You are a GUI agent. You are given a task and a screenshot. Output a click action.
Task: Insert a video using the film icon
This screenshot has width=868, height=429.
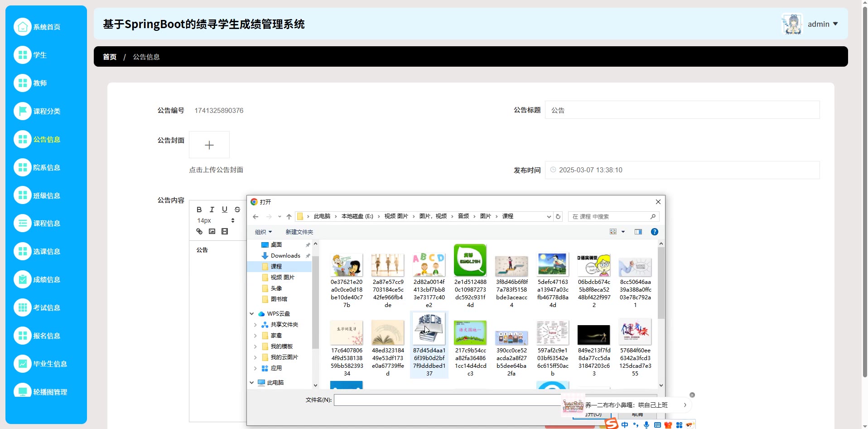click(225, 231)
